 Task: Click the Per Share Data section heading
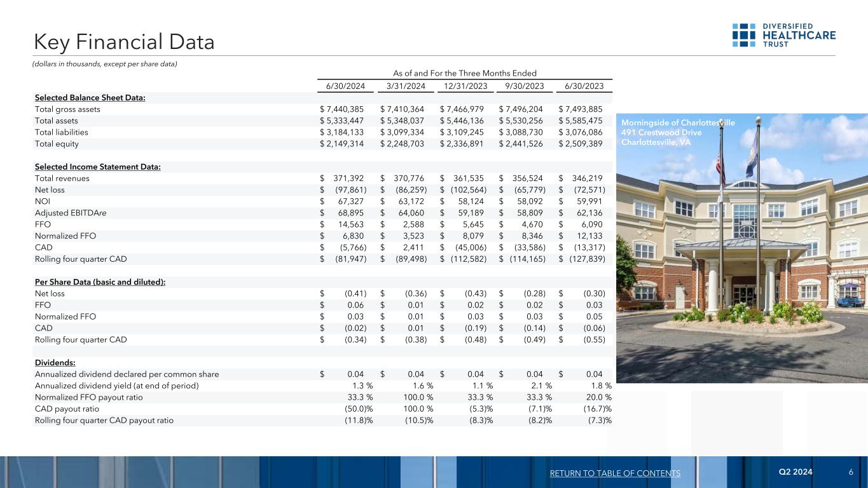(100, 282)
